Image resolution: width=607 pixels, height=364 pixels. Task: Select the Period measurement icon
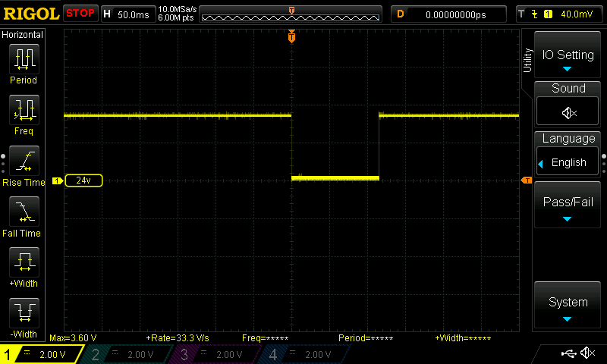pyautogui.click(x=24, y=58)
